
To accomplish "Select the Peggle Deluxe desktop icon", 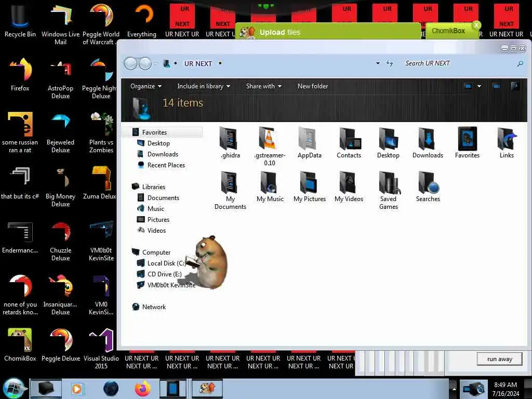I will (x=61, y=344).
